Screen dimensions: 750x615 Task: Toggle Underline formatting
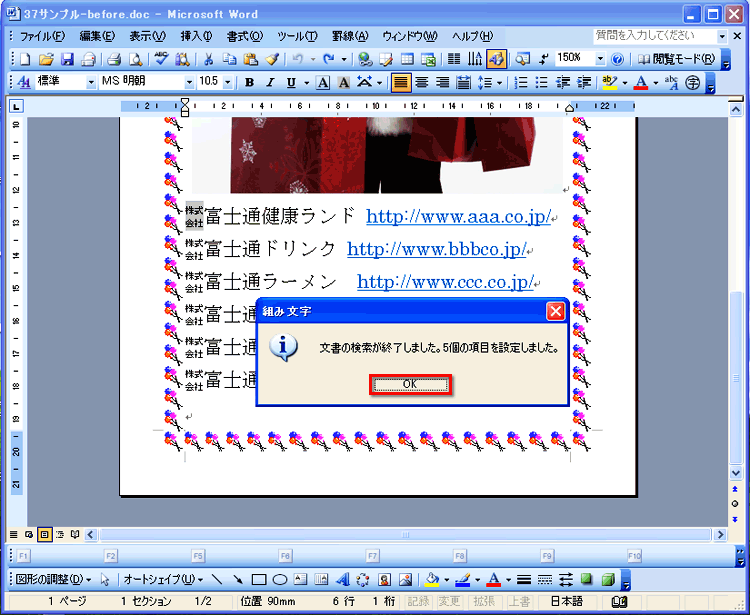click(x=290, y=82)
